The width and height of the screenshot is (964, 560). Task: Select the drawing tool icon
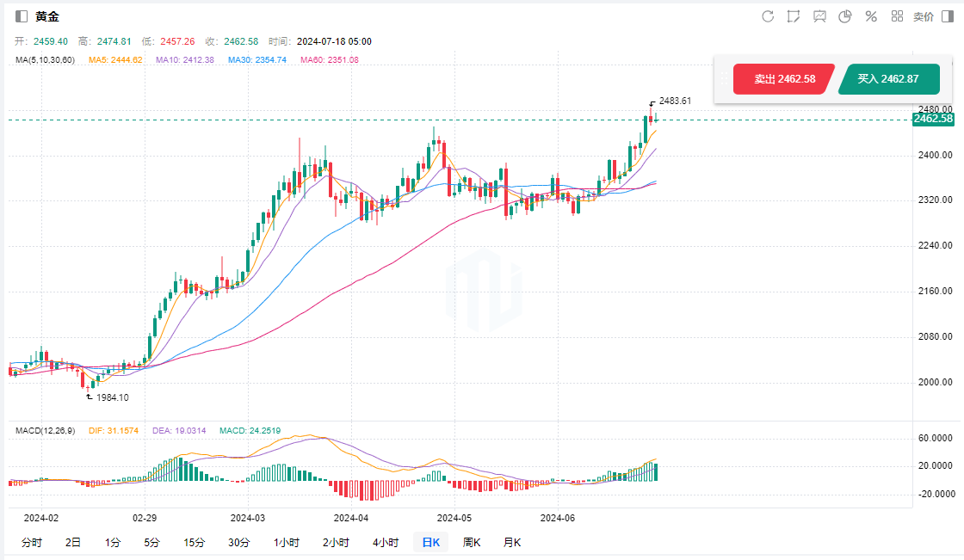tap(793, 16)
